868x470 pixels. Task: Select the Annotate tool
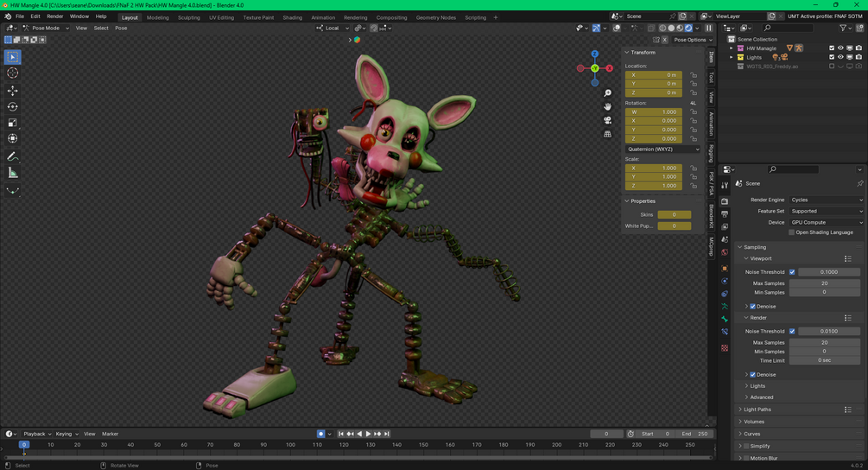click(x=12, y=156)
